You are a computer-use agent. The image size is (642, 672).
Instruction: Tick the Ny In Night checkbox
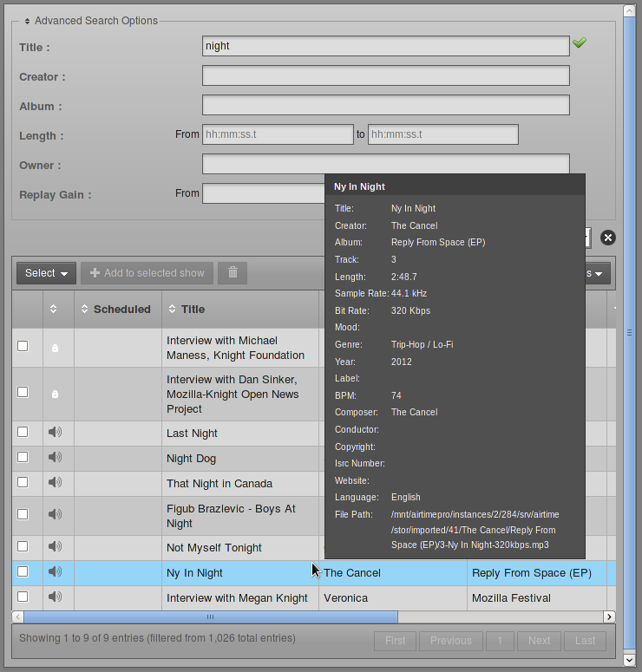(23, 571)
